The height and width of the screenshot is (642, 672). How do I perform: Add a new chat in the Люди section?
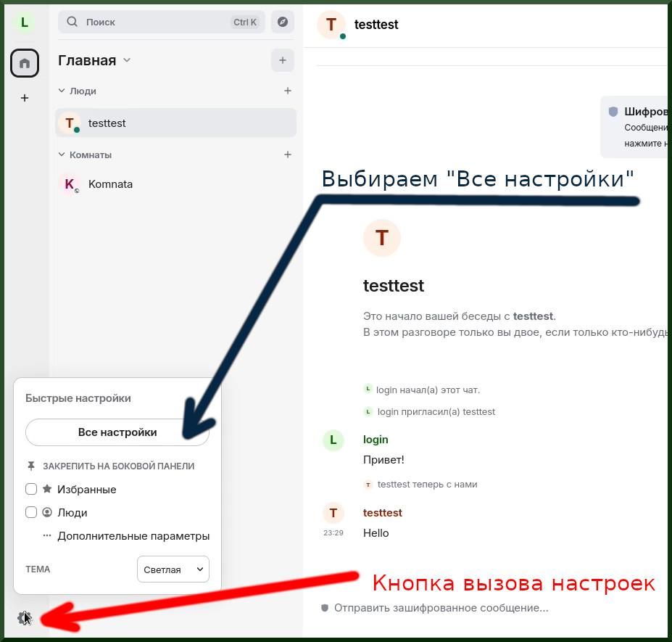coord(288,91)
